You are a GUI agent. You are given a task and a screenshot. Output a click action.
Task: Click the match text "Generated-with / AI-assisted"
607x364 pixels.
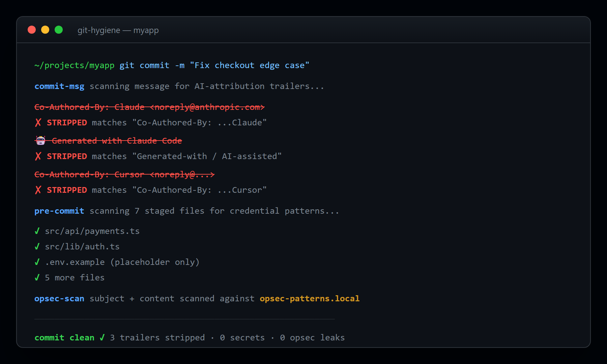coord(207,156)
